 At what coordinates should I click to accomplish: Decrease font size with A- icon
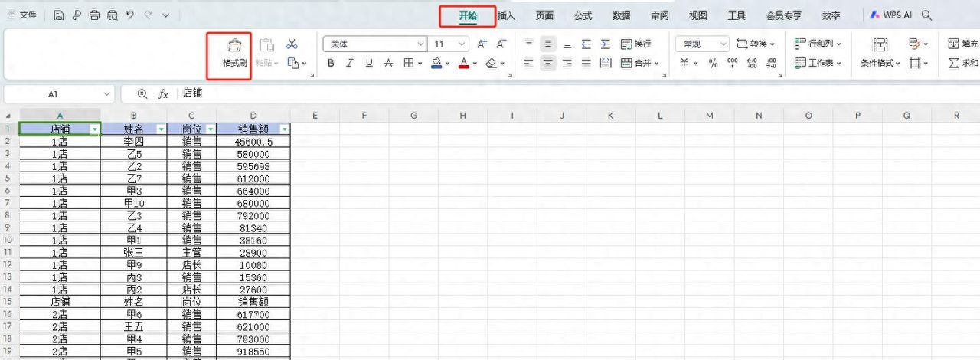pos(501,44)
